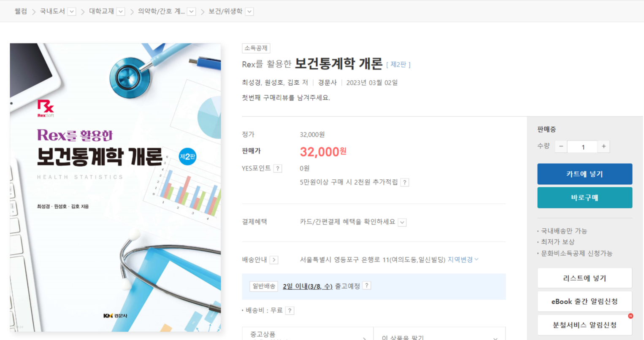644x340 pixels.
Task: Click the 2023년 03월 02일 date text
Action: (372, 83)
